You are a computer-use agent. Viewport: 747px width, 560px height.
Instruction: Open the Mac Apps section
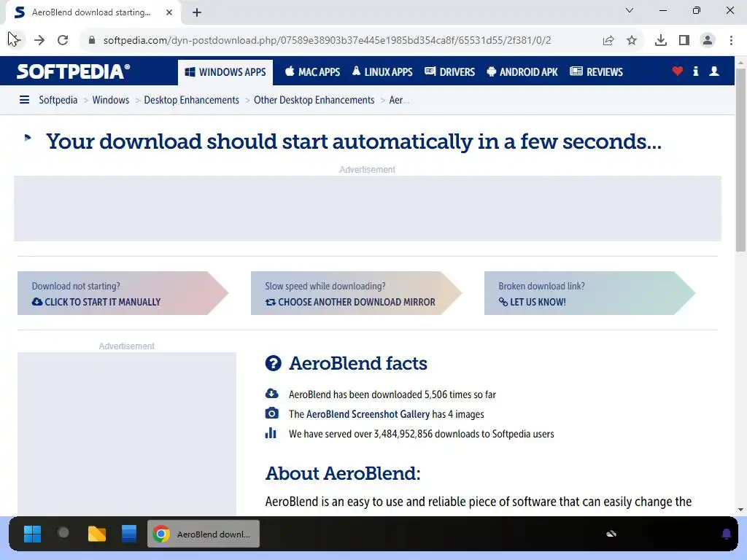(312, 72)
